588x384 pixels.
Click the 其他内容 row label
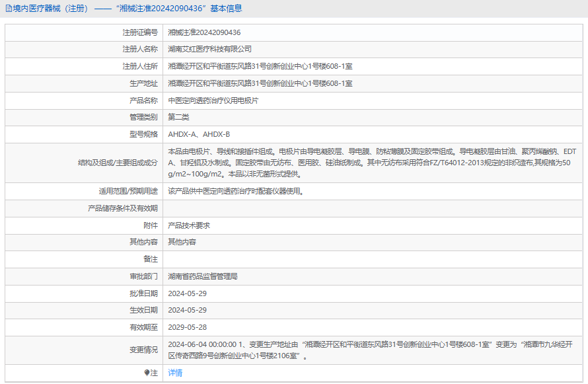pyautogui.click(x=143, y=242)
